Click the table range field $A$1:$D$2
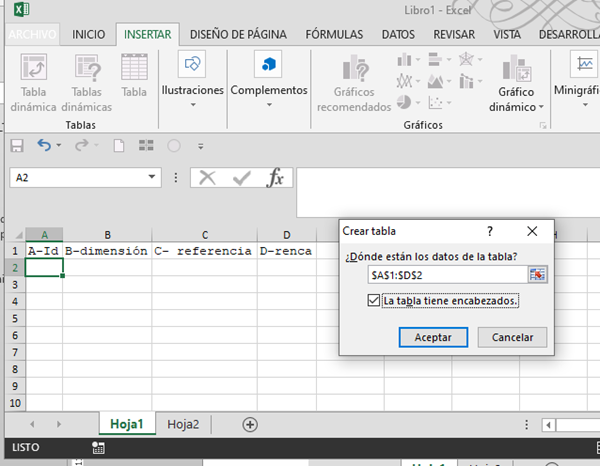Viewport: 600px width, 466px height. point(447,275)
